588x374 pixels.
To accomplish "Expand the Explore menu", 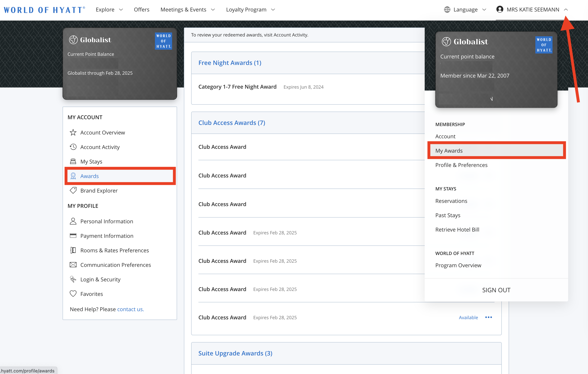I will (x=109, y=10).
